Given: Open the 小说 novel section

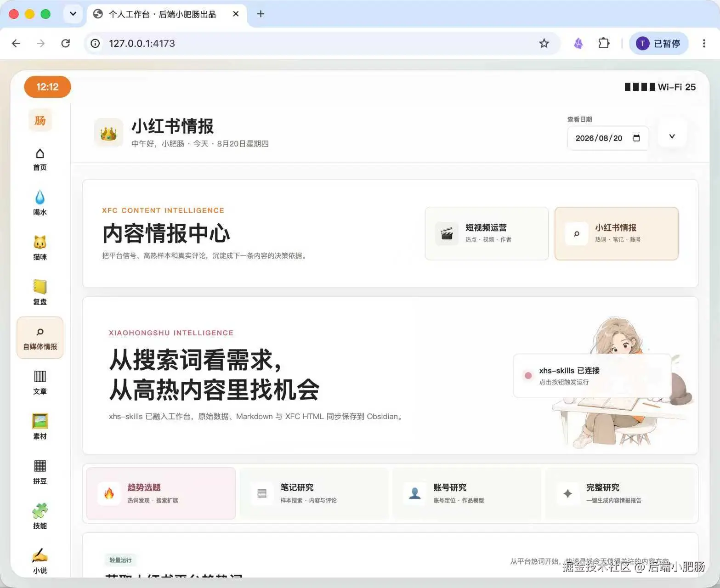Looking at the screenshot, I should (40, 561).
